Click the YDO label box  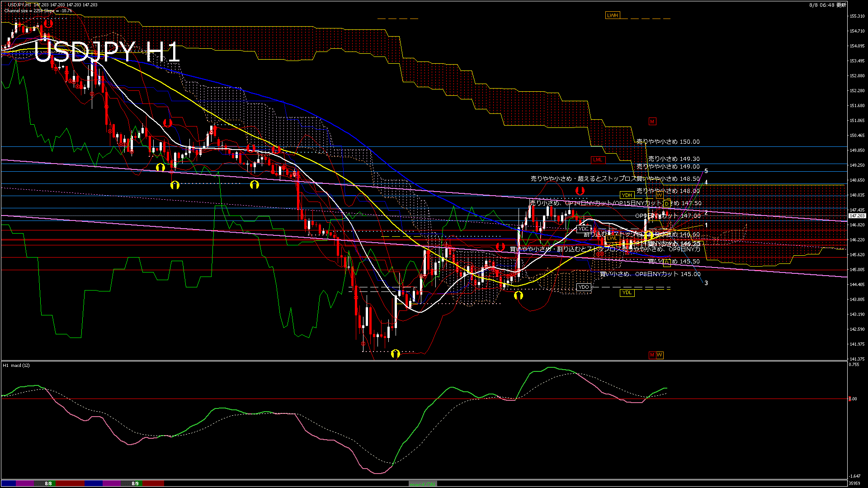pyautogui.click(x=584, y=287)
